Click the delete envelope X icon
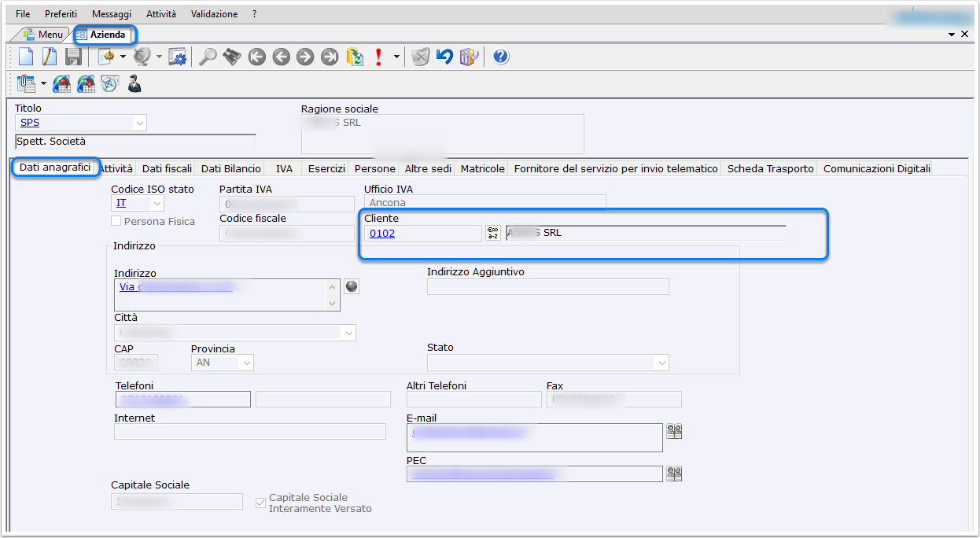This screenshot has height=538, width=980. [421, 57]
